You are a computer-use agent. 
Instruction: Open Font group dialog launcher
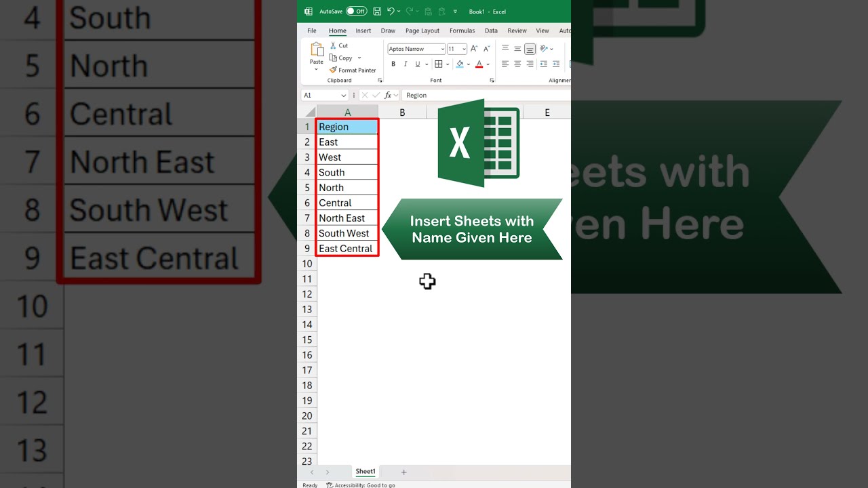point(492,81)
